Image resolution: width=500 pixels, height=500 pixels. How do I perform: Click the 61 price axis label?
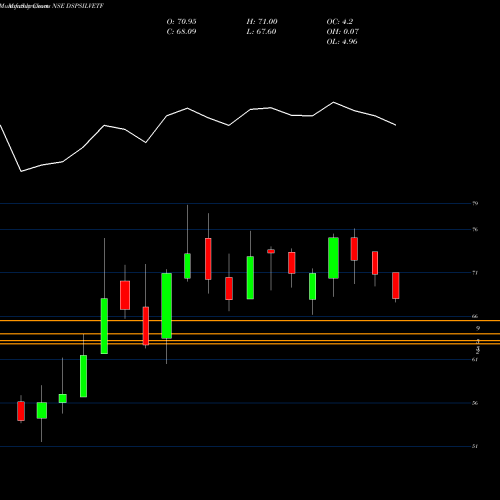coord(475,359)
